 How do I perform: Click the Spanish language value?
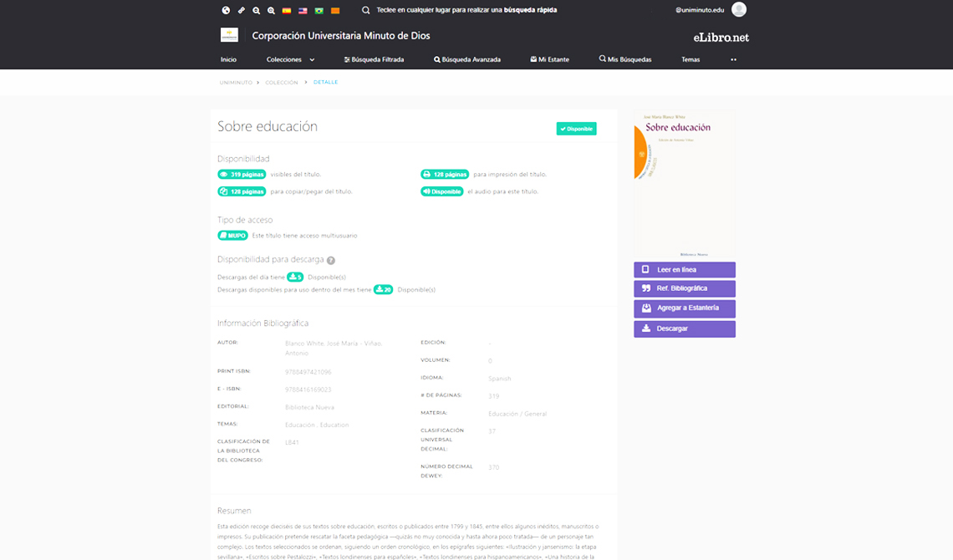[x=500, y=379]
